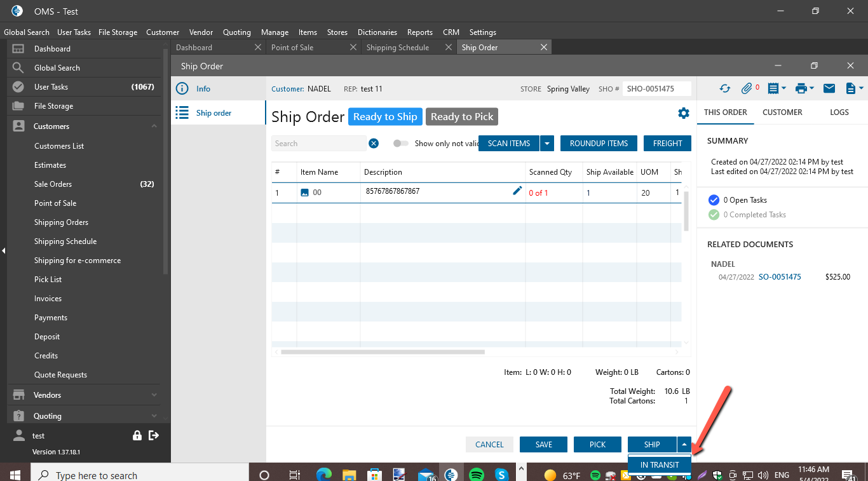Switch to the Logs tab

tap(839, 112)
